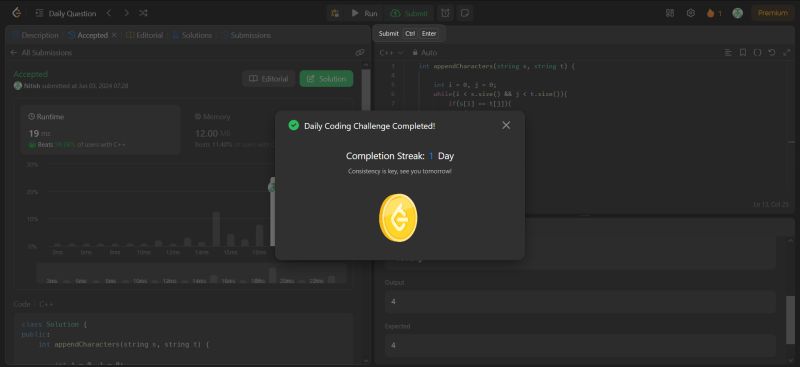Copy the submission link icon
Image resolution: width=800 pixels, height=367 pixels.
360,53
